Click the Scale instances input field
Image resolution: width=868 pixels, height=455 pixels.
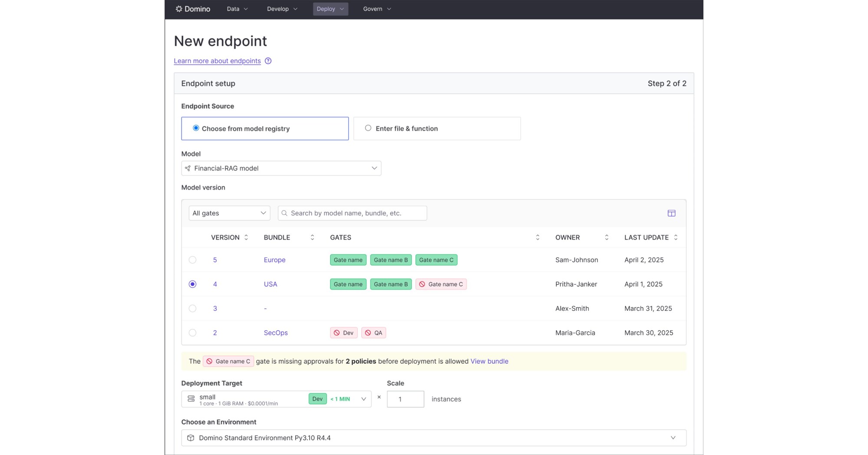405,399
